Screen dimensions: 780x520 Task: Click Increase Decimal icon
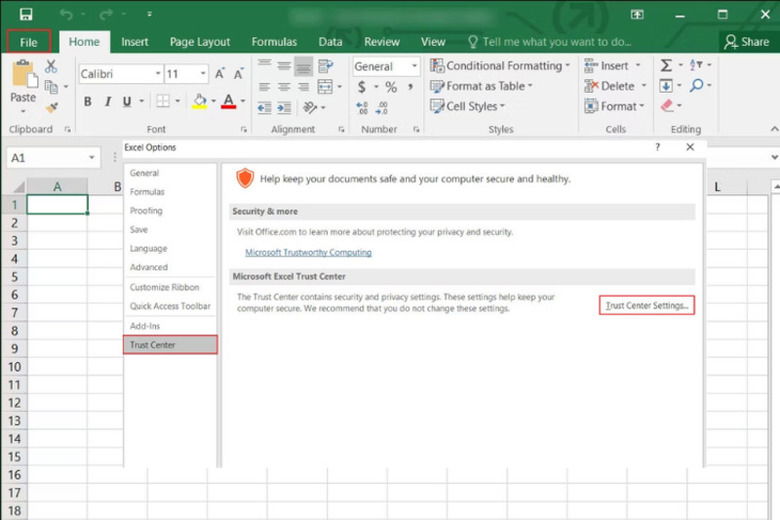click(362, 107)
